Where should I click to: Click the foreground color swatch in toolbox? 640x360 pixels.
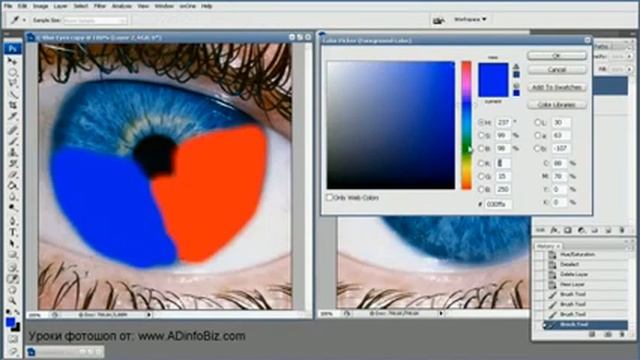point(10,322)
